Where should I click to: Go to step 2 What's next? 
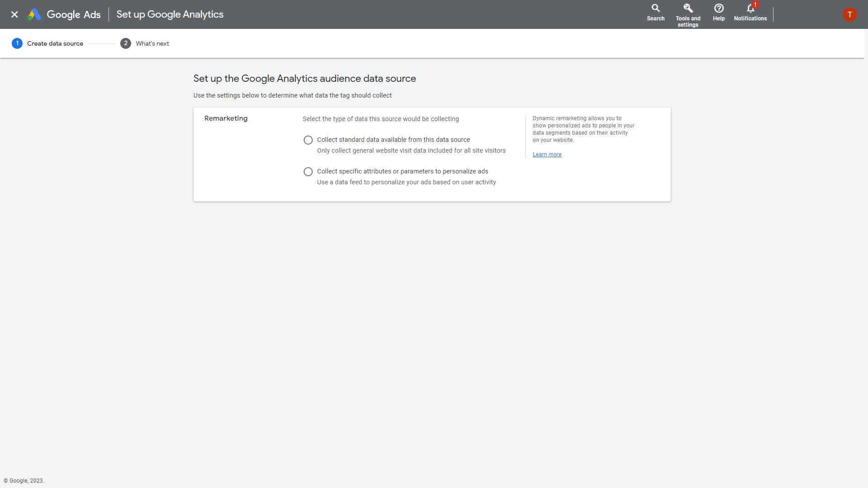tap(145, 43)
